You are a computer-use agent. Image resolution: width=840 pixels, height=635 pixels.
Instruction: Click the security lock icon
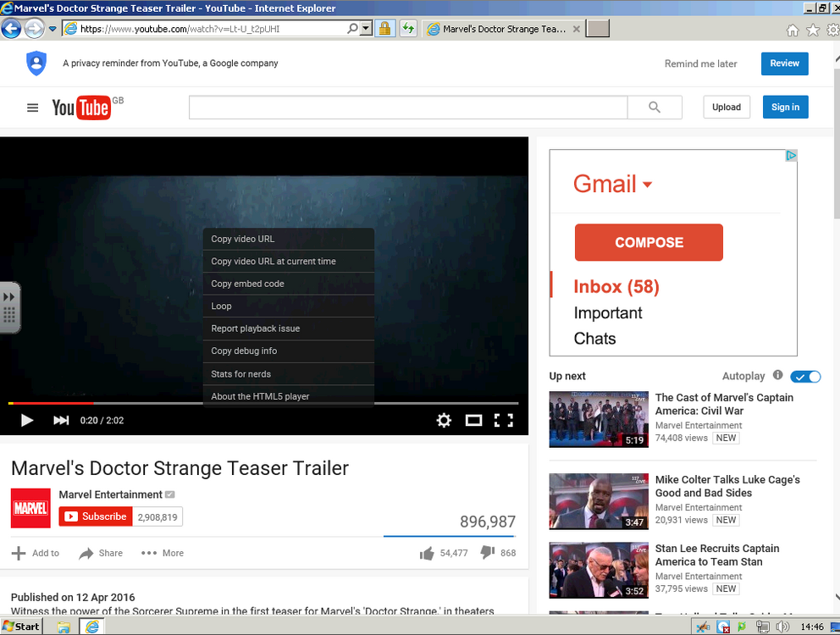[x=384, y=29]
